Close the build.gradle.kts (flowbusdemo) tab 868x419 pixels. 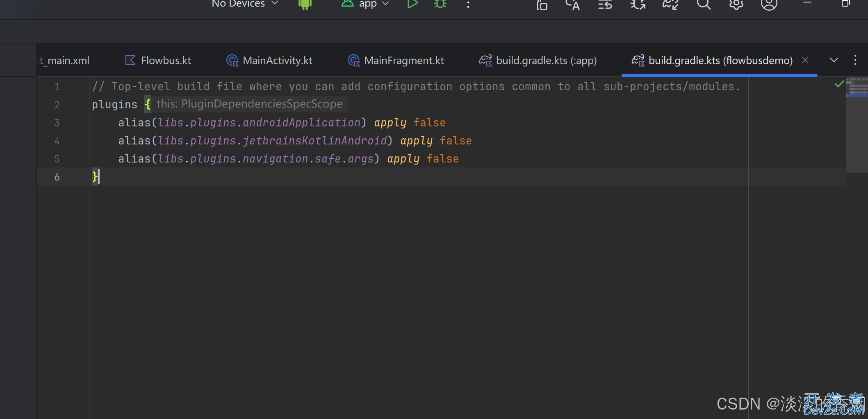[805, 60]
